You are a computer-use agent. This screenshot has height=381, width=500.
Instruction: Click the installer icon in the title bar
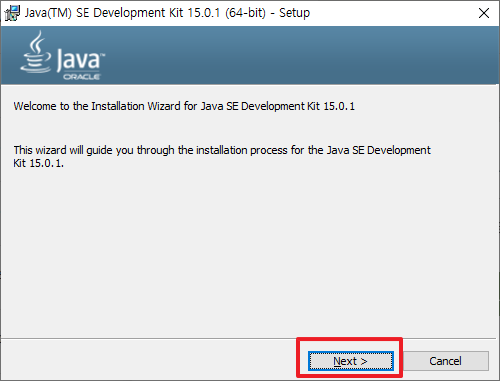(12, 13)
